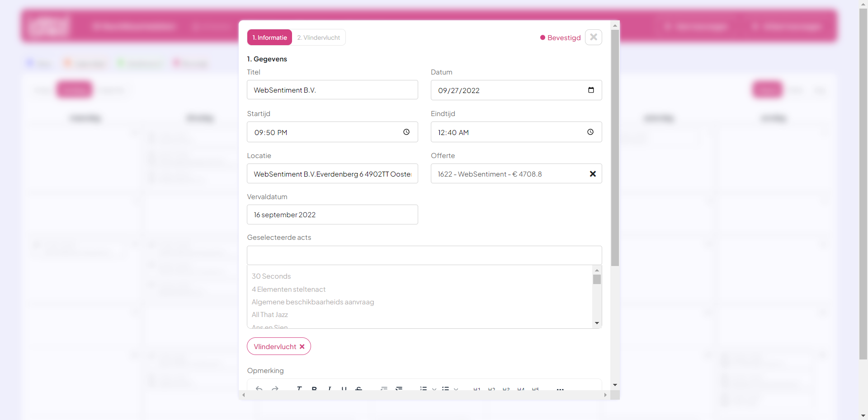Expand the bullet list style dropdown

456,389
